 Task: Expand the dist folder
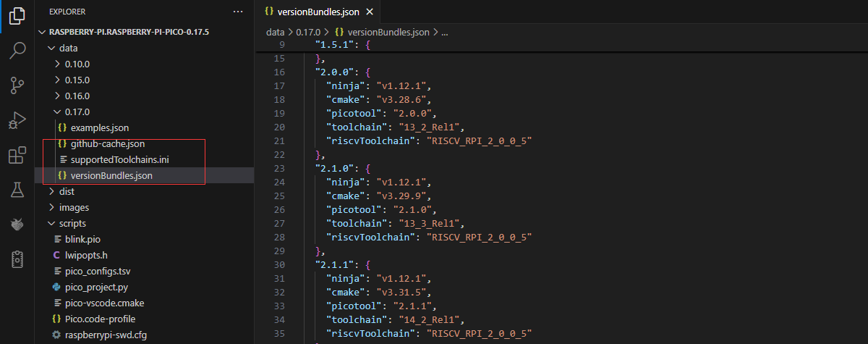point(51,191)
